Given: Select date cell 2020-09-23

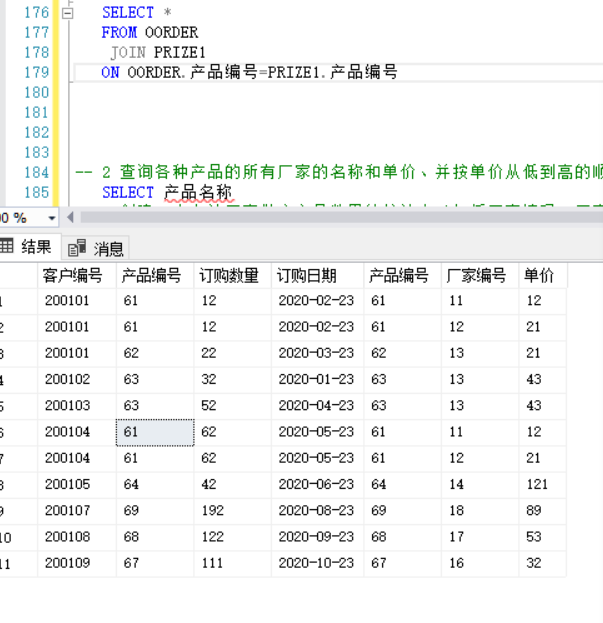Looking at the screenshot, I should 317,537.
